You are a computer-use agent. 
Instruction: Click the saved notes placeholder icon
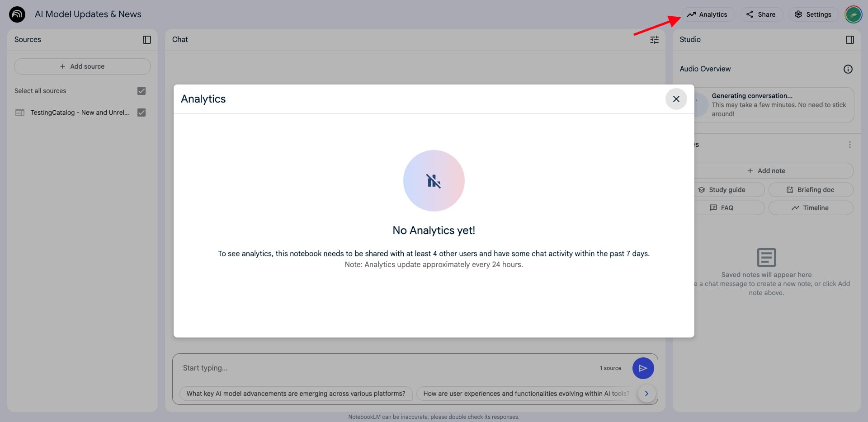(x=767, y=258)
